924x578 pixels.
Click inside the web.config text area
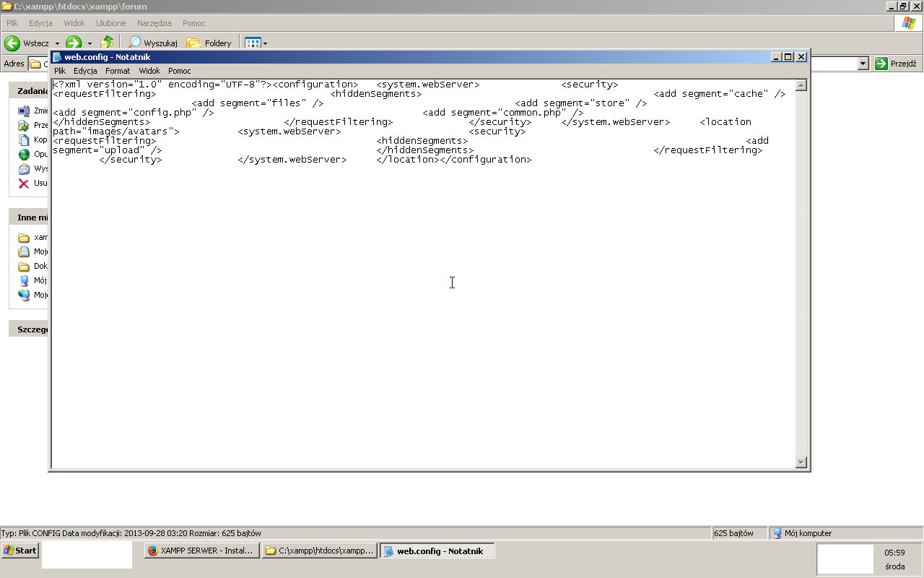click(x=424, y=274)
